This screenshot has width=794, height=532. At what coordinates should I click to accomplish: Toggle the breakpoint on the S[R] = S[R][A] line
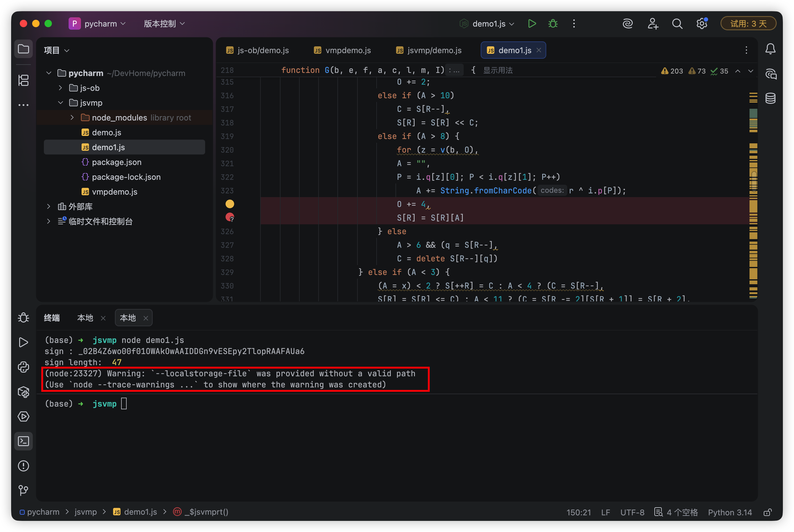(230, 217)
